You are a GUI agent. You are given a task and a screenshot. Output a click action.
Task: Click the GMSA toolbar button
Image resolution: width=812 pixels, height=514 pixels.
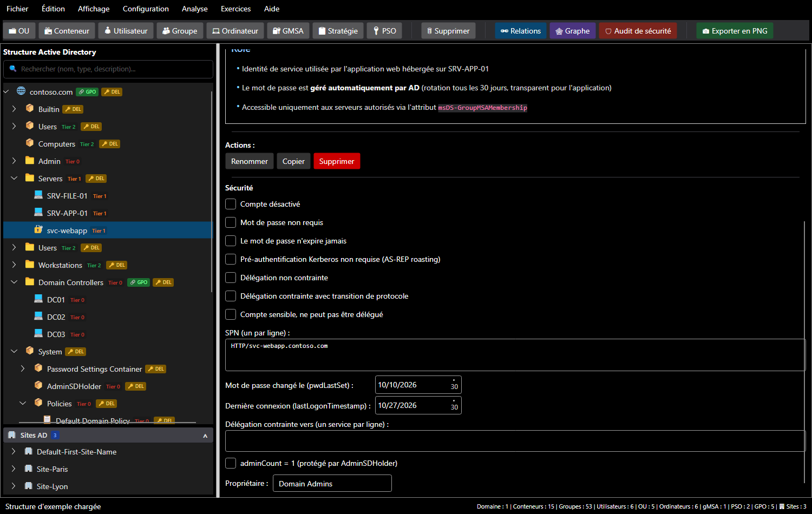pyautogui.click(x=289, y=31)
